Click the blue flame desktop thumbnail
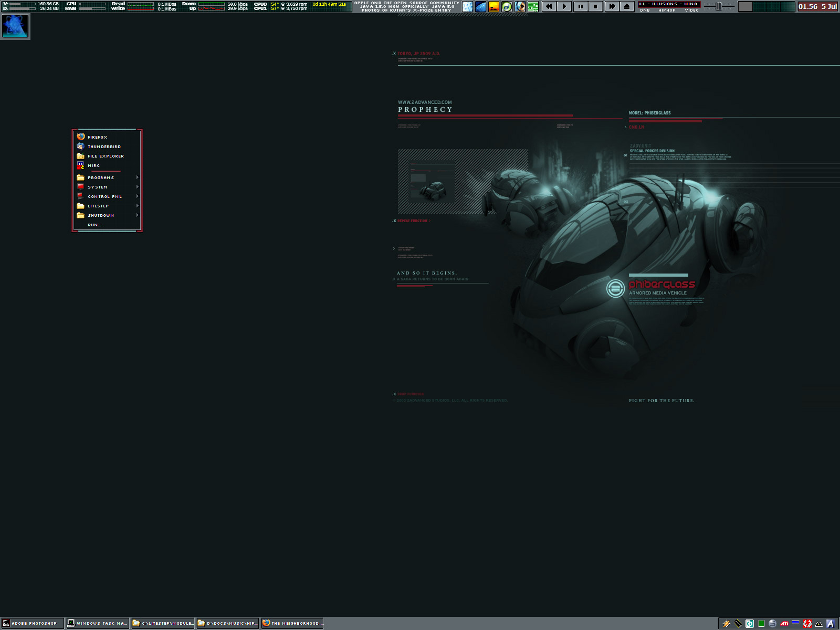840x630 pixels. [15, 26]
